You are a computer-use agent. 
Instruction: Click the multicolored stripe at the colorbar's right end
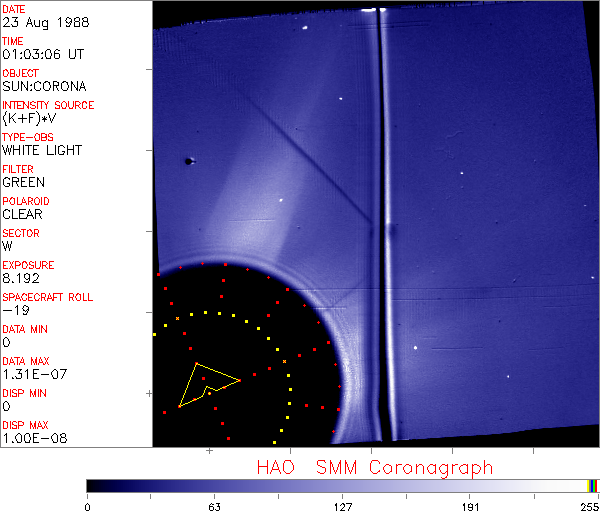[x=593, y=485]
